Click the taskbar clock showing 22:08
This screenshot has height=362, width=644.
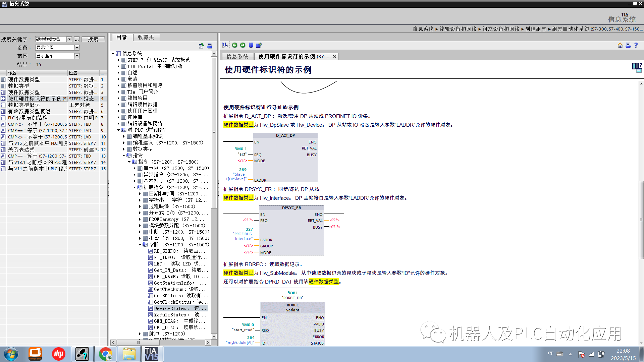(x=623, y=351)
